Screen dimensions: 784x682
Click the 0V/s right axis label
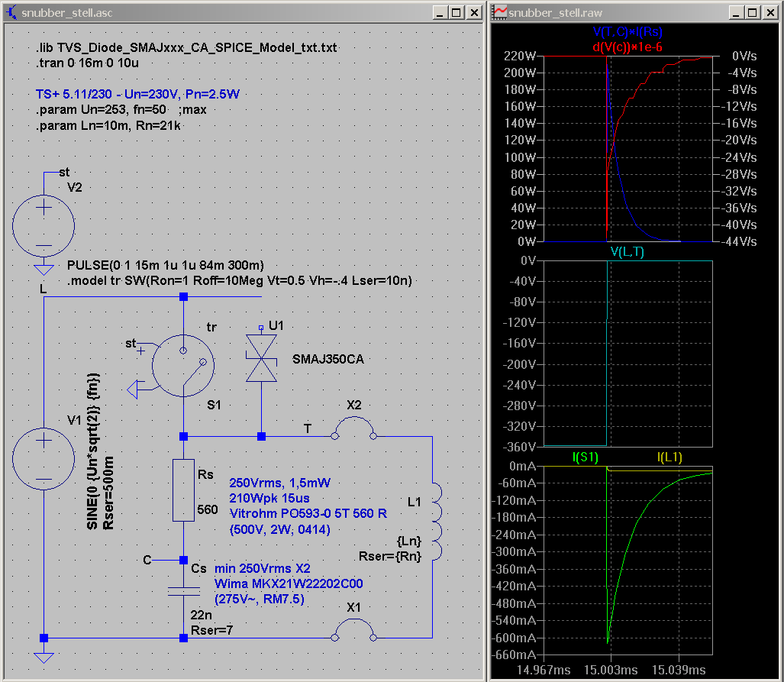coord(744,56)
